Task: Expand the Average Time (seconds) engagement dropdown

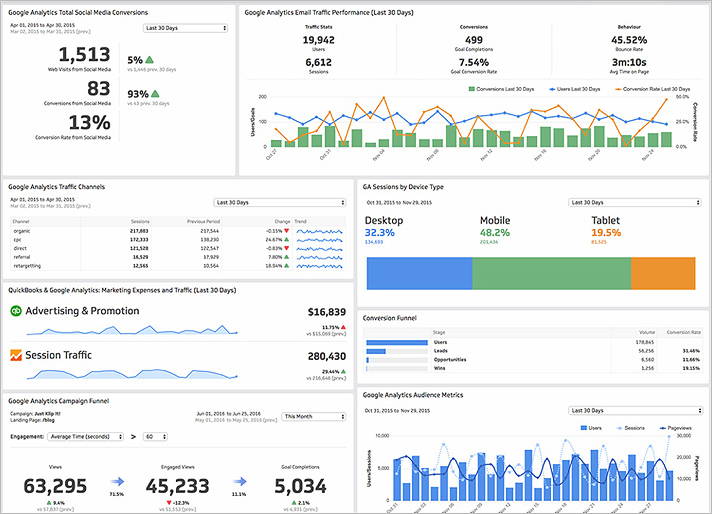Action: click(85, 436)
